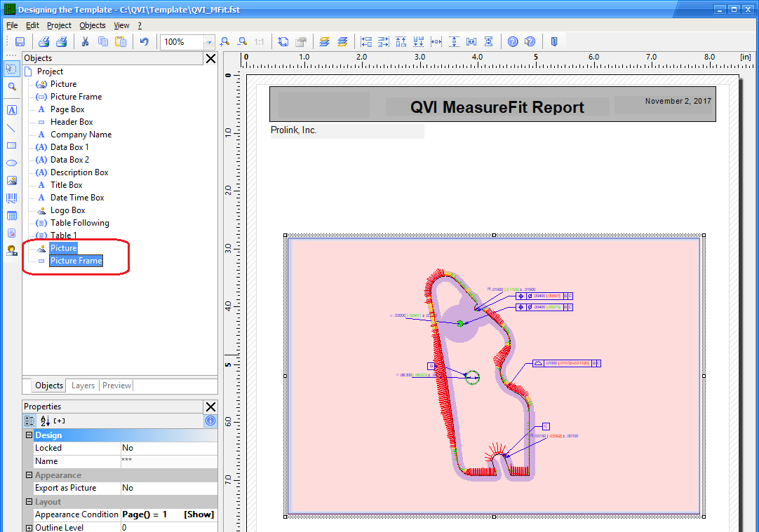Select the Zoom magnifier tool in sidebar
The image size is (759, 532).
pos(12,87)
